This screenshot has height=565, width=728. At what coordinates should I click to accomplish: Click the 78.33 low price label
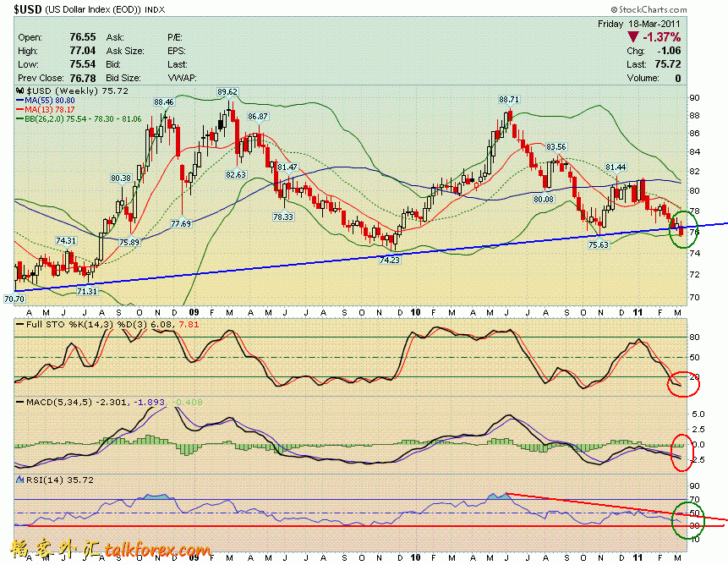coord(283,217)
